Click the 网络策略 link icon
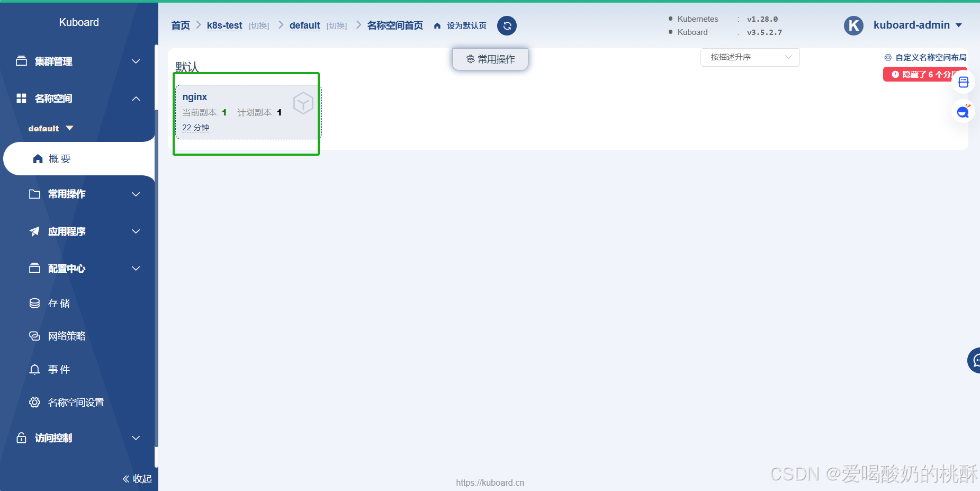The height and width of the screenshot is (491, 980). (x=34, y=336)
